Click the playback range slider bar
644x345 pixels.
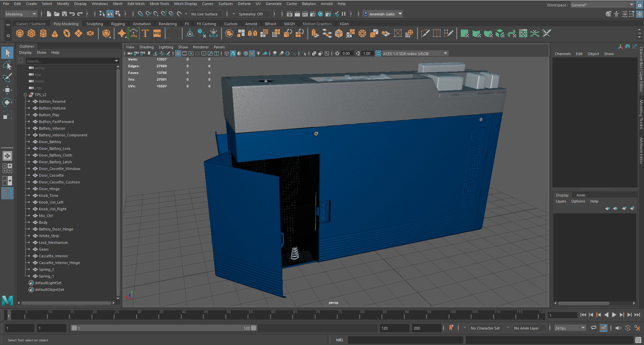[163, 328]
